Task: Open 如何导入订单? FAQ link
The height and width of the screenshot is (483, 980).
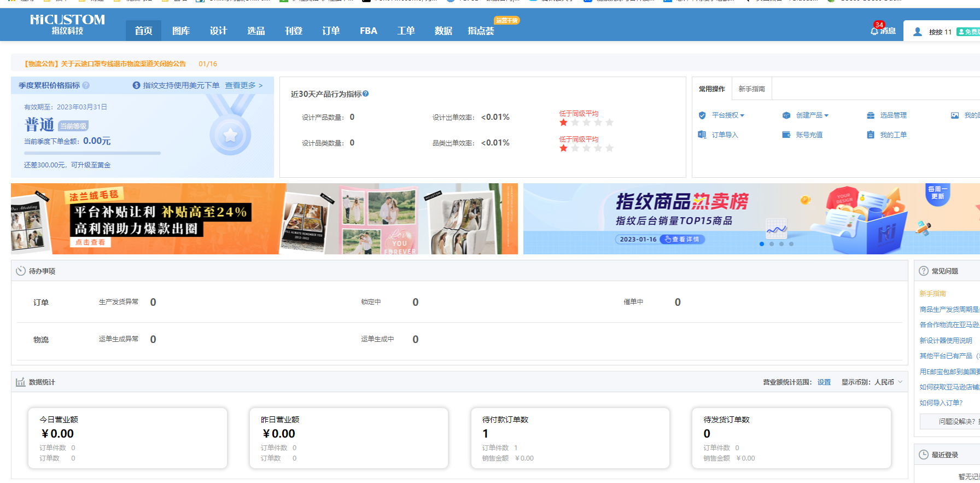Action: click(x=941, y=403)
